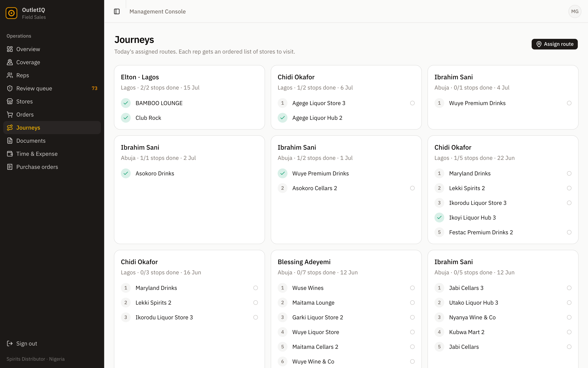
Task: Mark Ibrahim Sani's 4 Jul Wuye Premium Drinks stop done
Action: [569, 103]
